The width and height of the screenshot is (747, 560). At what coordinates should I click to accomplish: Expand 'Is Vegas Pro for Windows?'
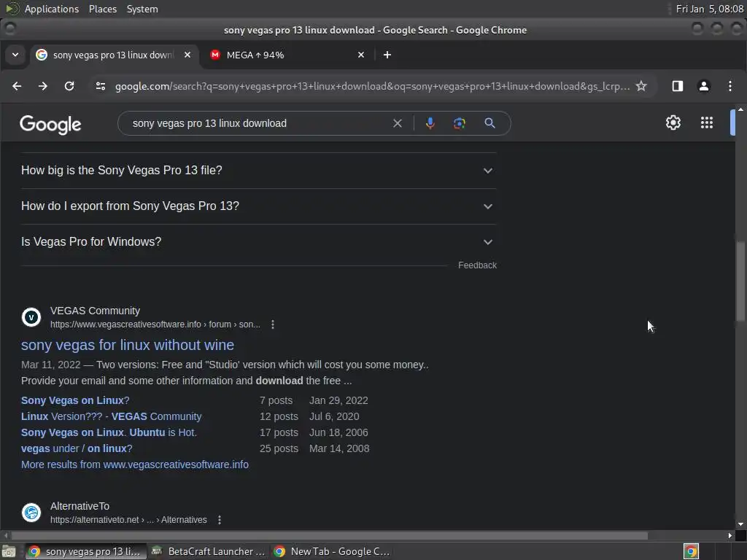259,242
